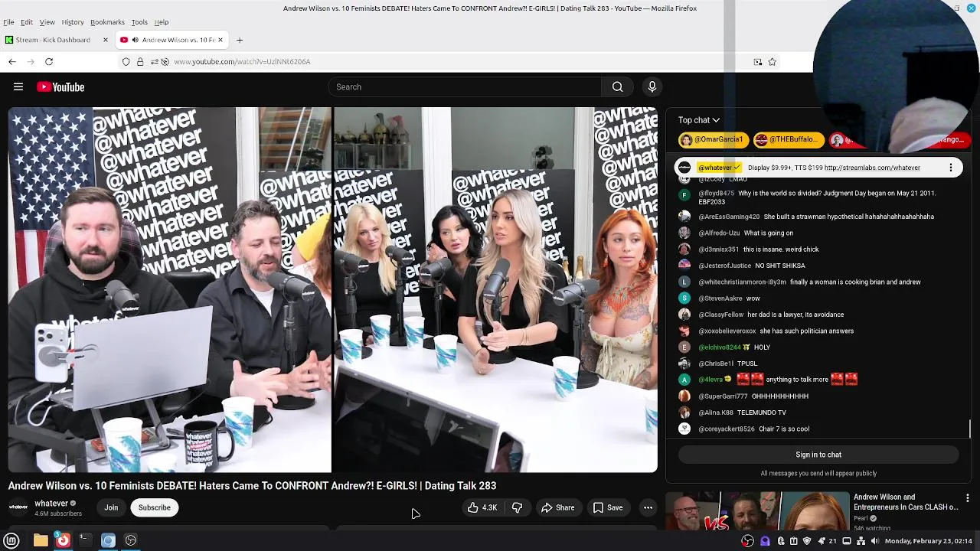Go to YouTube home via logo
Screen dimensions: 980x551
coord(60,87)
